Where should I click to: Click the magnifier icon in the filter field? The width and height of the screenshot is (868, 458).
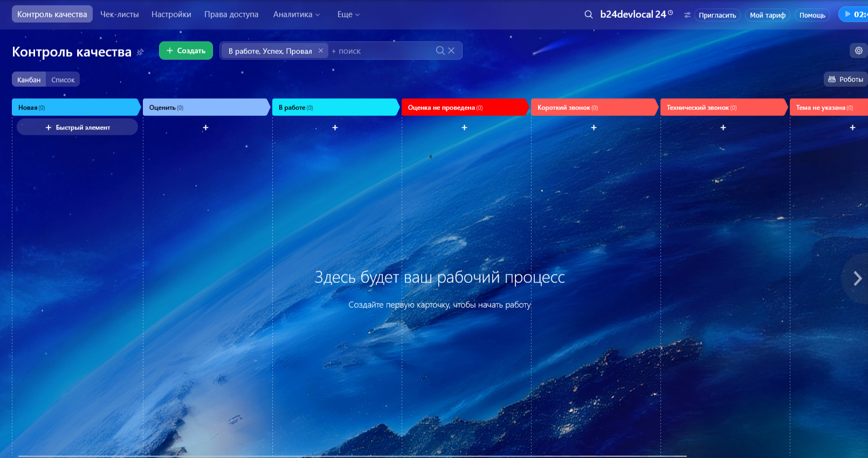coord(440,51)
